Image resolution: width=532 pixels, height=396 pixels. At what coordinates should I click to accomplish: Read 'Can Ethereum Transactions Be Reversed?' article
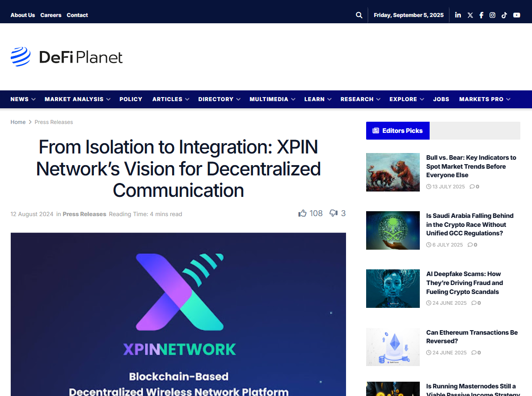[472, 336]
